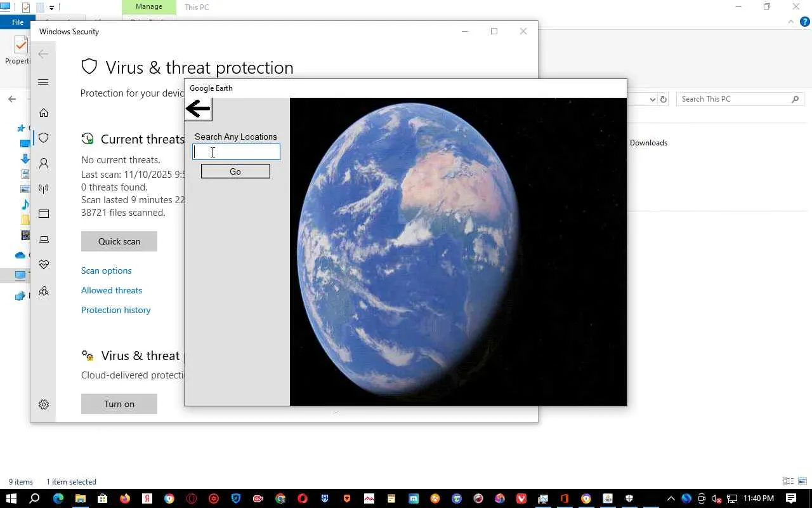Open File Explorer from the taskbar
The image size is (812, 508).
click(x=81, y=498)
